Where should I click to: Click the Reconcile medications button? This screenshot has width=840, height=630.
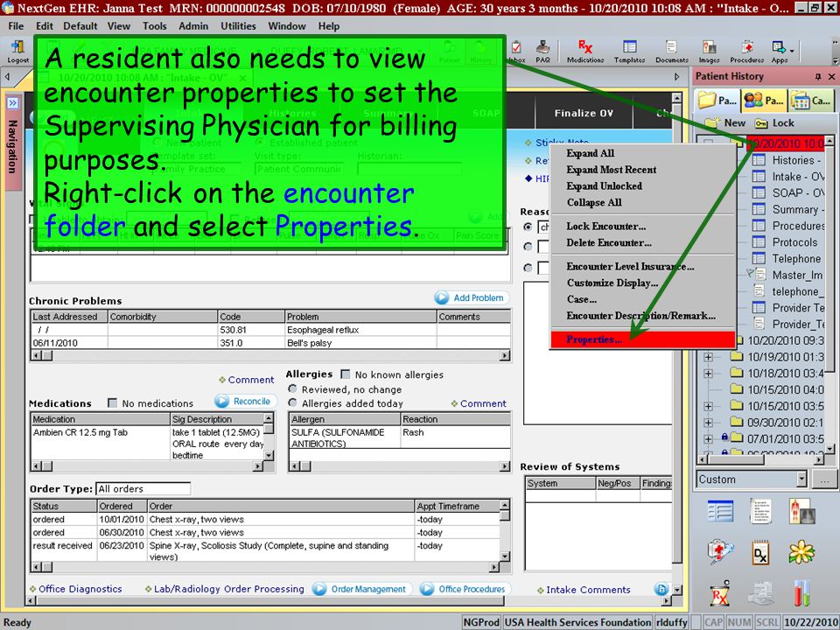click(245, 402)
